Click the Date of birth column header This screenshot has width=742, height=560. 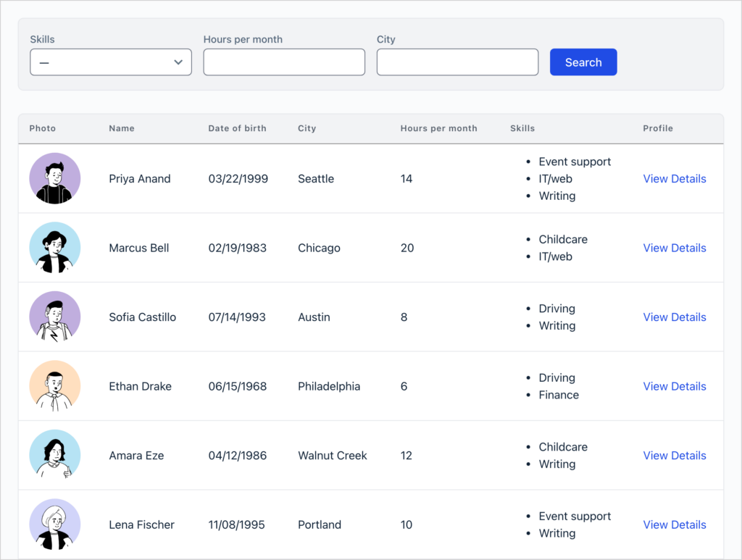tap(237, 128)
